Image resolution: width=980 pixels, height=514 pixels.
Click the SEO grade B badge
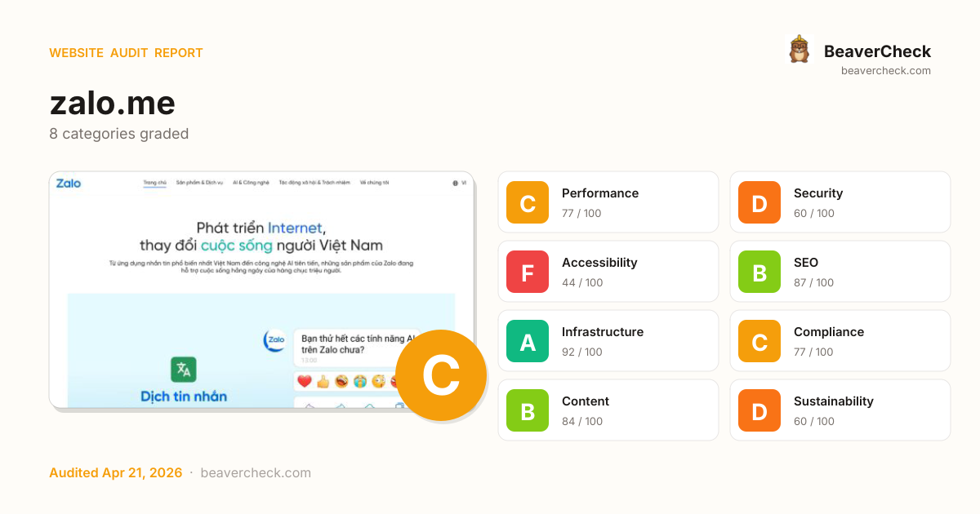[x=759, y=272]
